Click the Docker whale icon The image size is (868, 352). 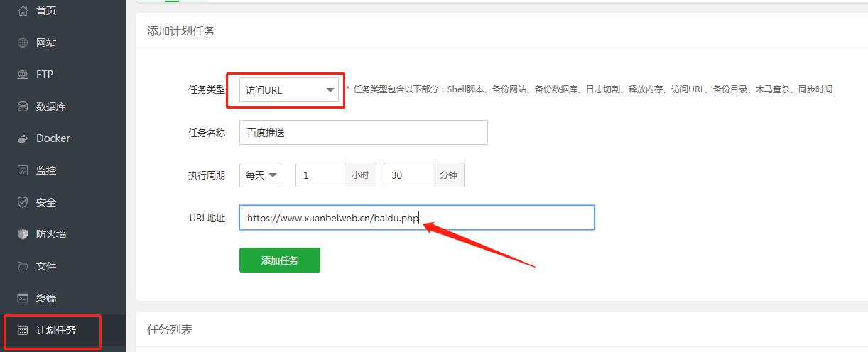pos(23,138)
